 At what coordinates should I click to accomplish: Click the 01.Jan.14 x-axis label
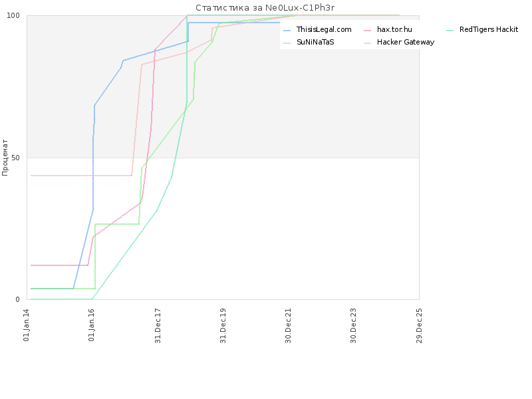pyautogui.click(x=27, y=325)
